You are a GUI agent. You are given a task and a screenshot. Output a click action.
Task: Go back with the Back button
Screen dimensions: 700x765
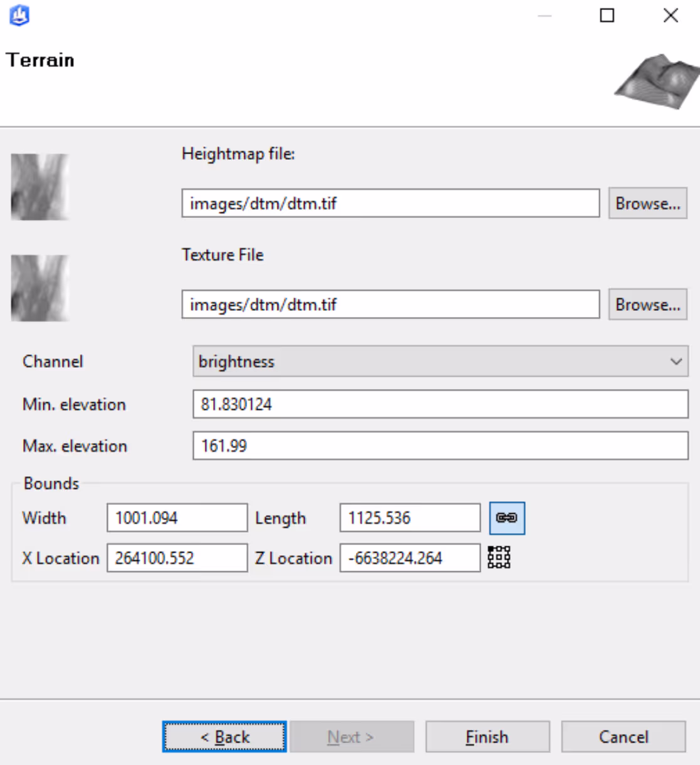click(x=224, y=737)
